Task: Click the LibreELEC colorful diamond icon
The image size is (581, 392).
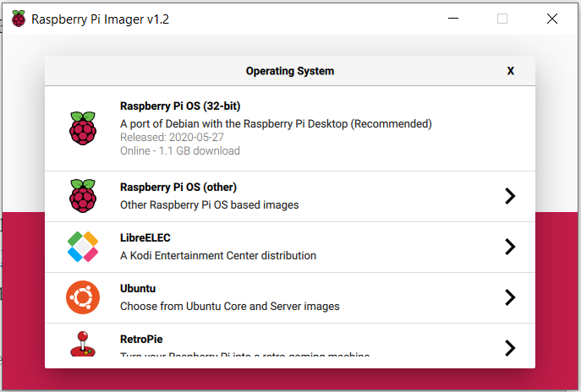Action: [x=83, y=247]
